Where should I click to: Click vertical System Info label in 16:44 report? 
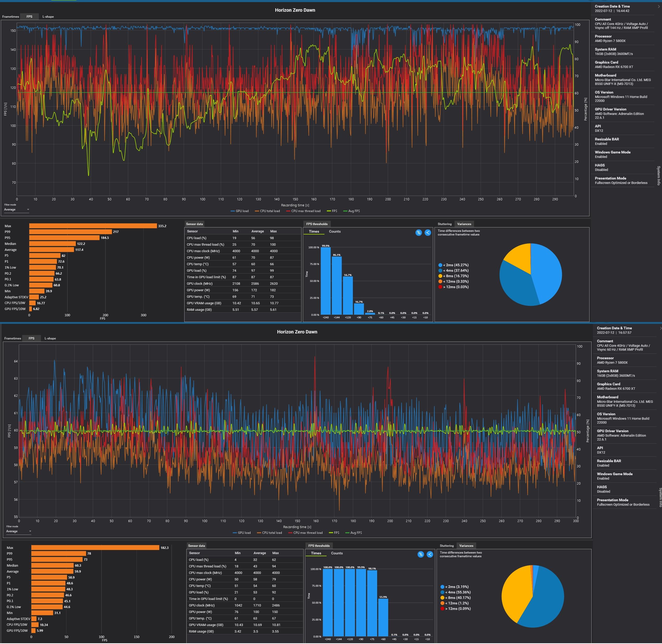659,176
